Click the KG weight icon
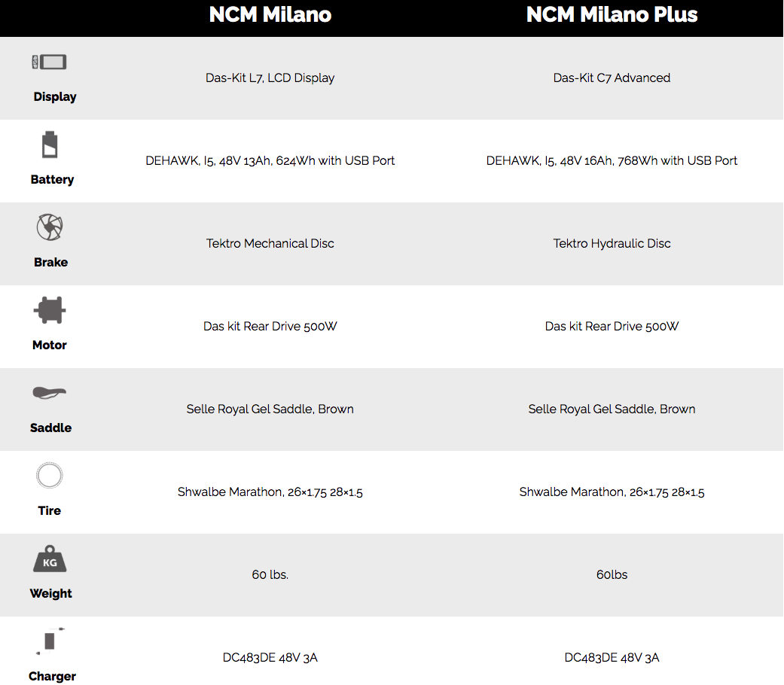784x685 pixels. tap(50, 560)
